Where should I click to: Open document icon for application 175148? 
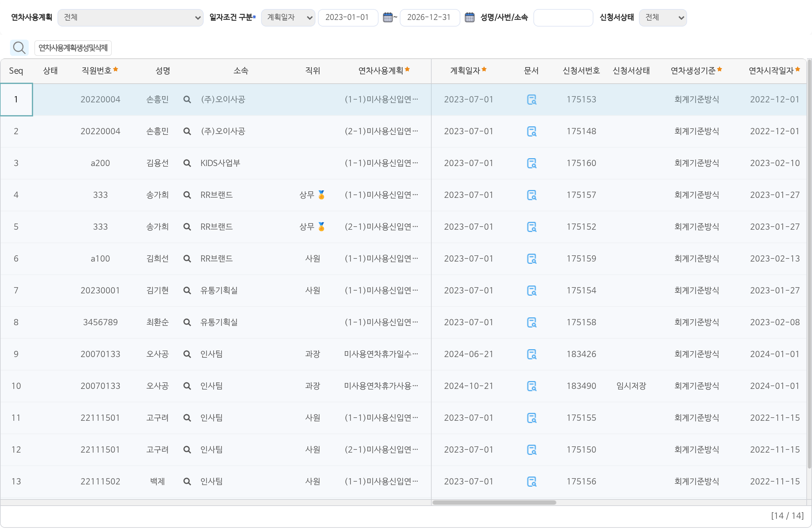(x=532, y=131)
